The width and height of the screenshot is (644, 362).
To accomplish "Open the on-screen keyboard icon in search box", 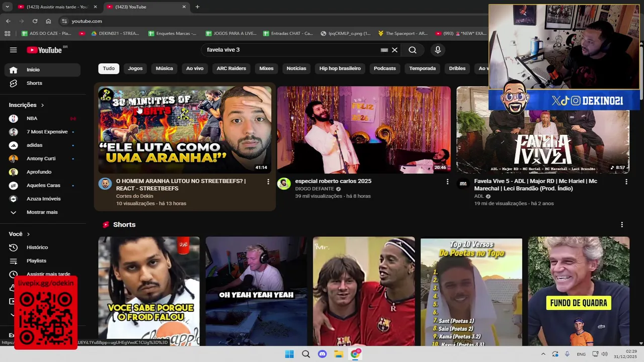I will pos(384,50).
